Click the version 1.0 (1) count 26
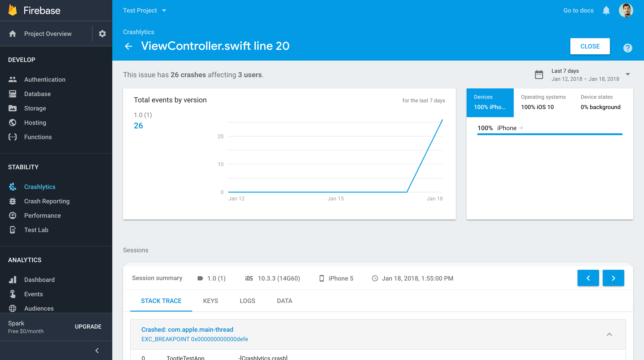The height and width of the screenshot is (360, 644). [x=138, y=125]
